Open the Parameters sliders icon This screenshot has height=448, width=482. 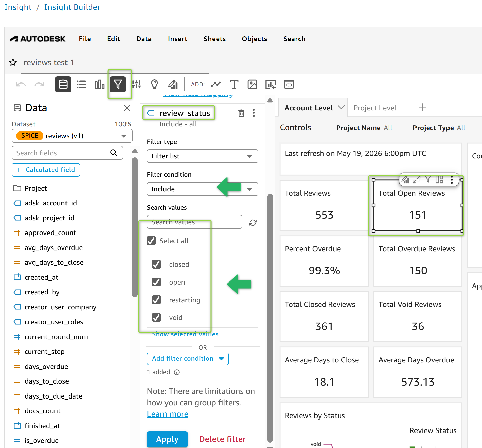[x=136, y=85]
